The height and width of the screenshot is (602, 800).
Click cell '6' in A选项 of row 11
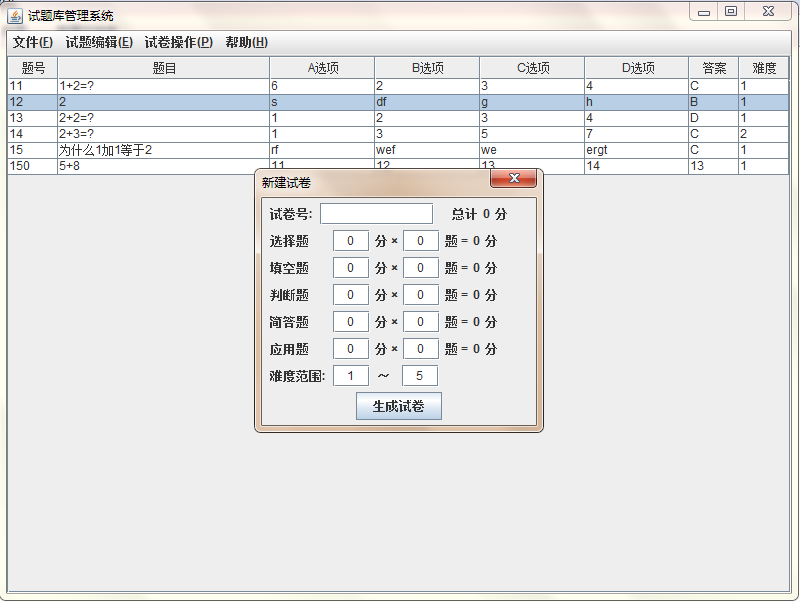click(x=322, y=86)
